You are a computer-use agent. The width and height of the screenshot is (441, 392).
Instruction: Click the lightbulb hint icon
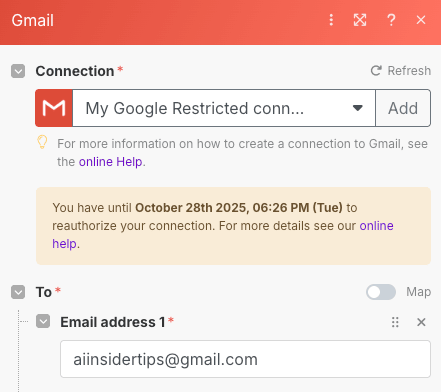[42, 142]
